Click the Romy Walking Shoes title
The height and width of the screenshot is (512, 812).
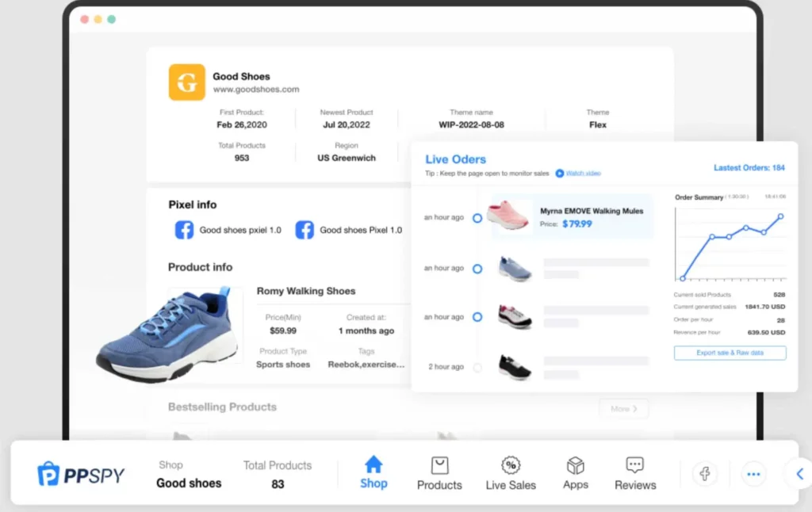306,291
